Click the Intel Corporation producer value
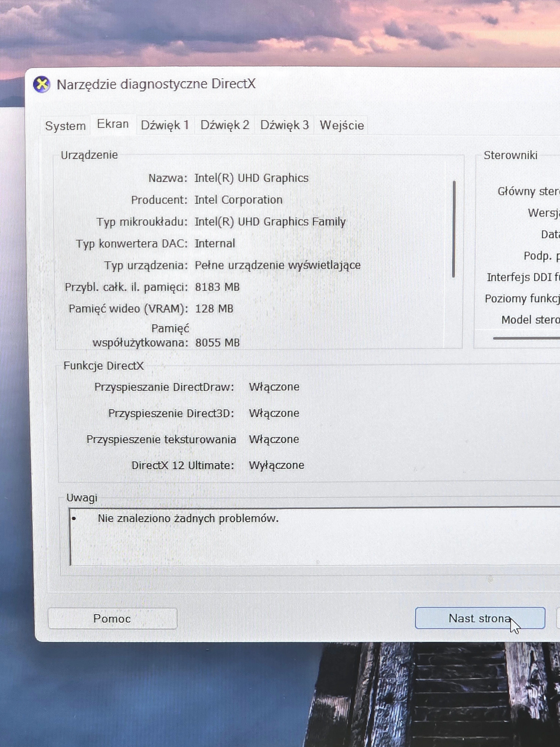The height and width of the screenshot is (747, 560). click(x=238, y=200)
